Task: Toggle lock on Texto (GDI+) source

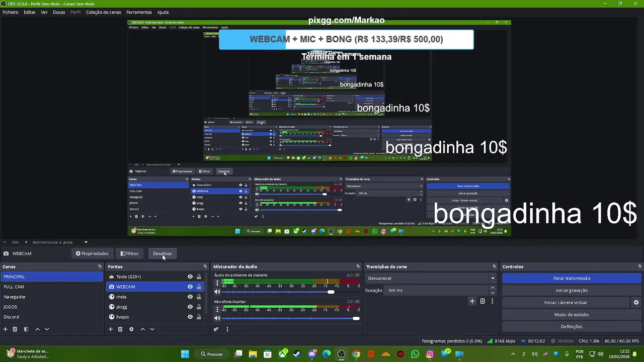Action: (x=199, y=277)
